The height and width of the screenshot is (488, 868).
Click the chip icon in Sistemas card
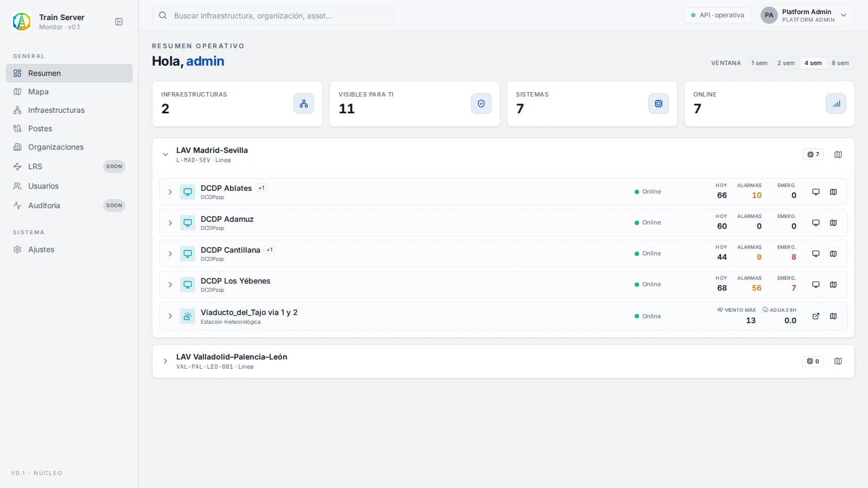tap(659, 104)
